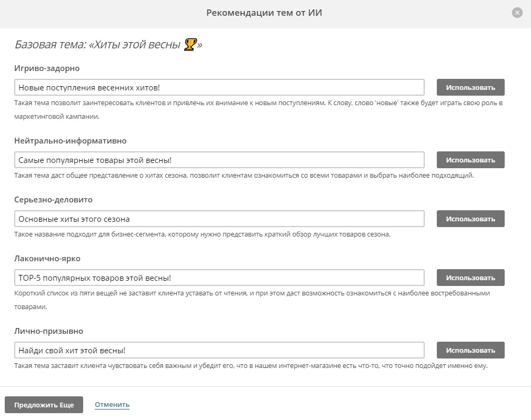Focus the 'Игриво-задорно' subject input field
The width and height of the screenshot is (531, 420).
(x=219, y=87)
